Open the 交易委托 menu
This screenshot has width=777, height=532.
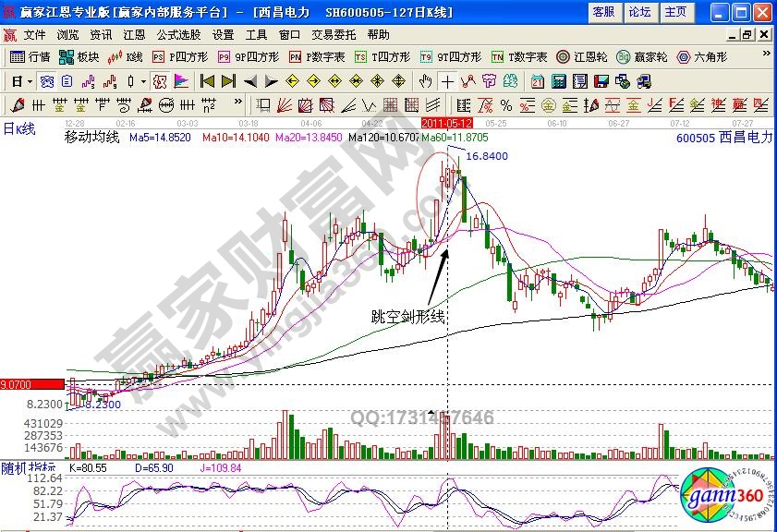(x=334, y=35)
